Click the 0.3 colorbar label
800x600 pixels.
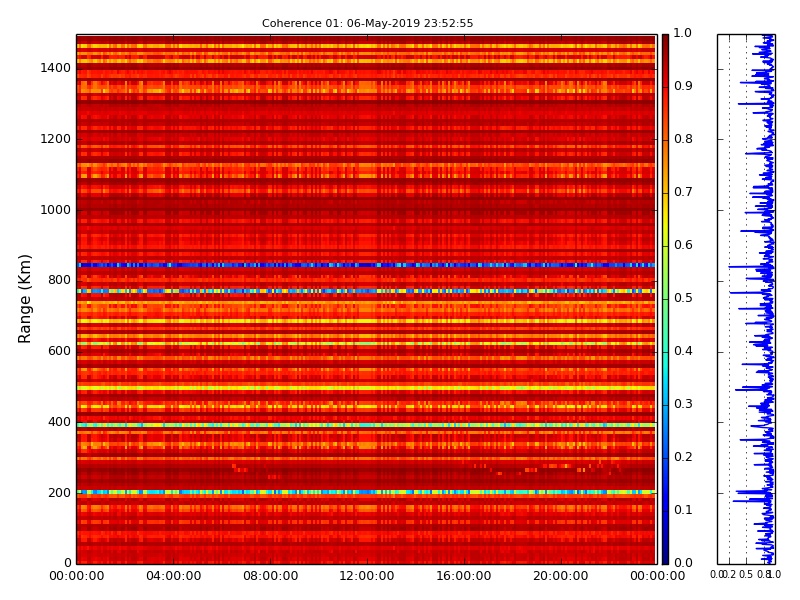pyautogui.click(x=683, y=404)
